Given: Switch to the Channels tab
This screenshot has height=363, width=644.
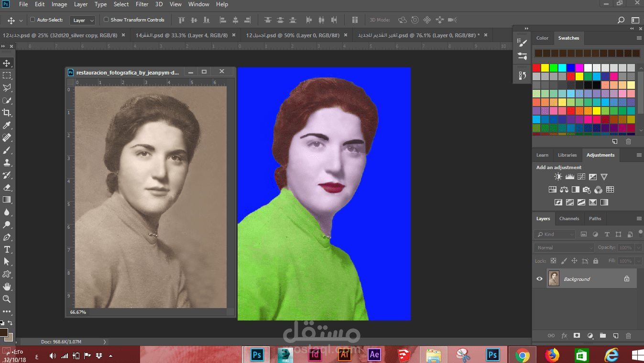Looking at the screenshot, I should (x=569, y=219).
